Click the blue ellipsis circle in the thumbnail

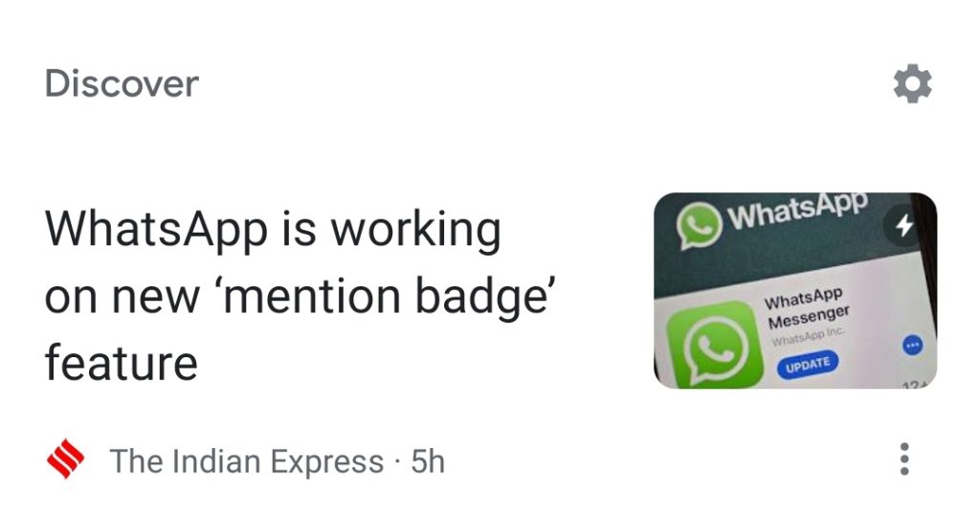[x=912, y=346]
